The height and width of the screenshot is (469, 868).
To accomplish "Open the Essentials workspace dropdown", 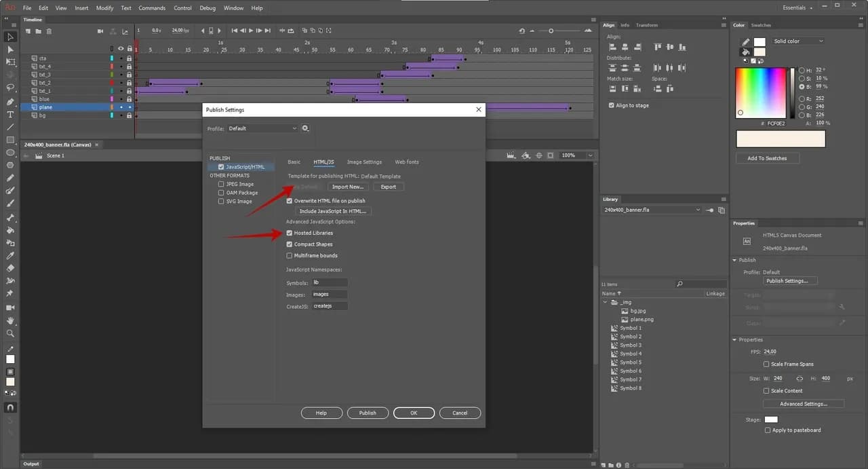I will point(797,8).
